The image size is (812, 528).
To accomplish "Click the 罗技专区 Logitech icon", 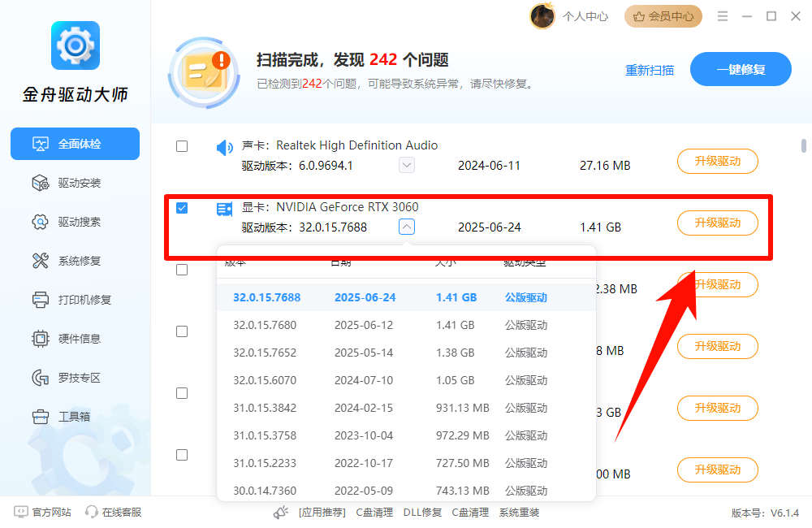I will coord(41,378).
